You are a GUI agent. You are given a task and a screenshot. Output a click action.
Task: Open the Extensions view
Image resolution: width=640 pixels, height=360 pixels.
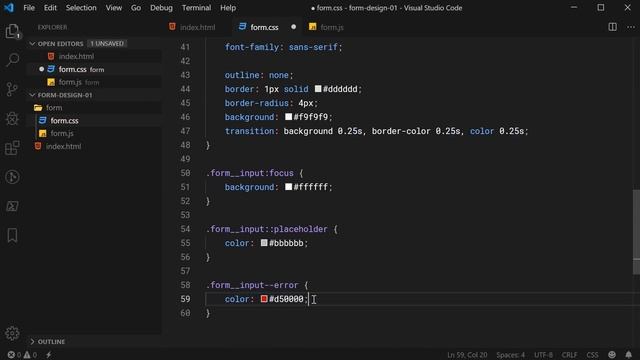12,148
